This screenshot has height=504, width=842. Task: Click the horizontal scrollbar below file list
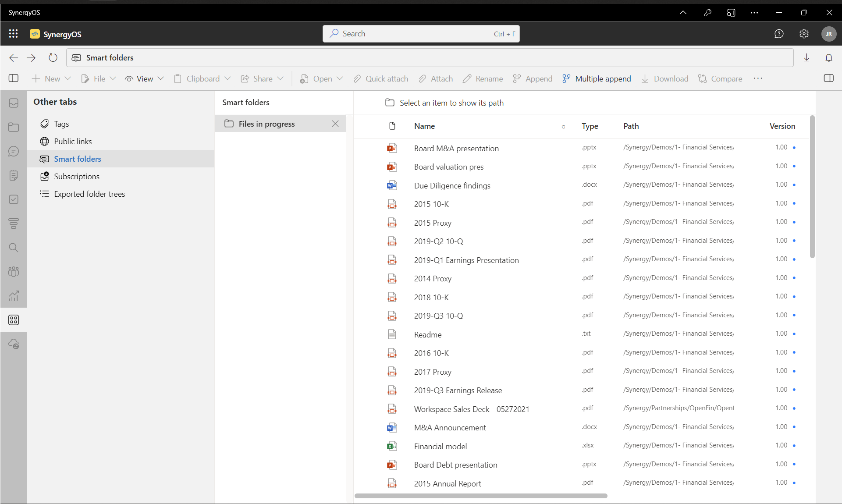(x=481, y=496)
